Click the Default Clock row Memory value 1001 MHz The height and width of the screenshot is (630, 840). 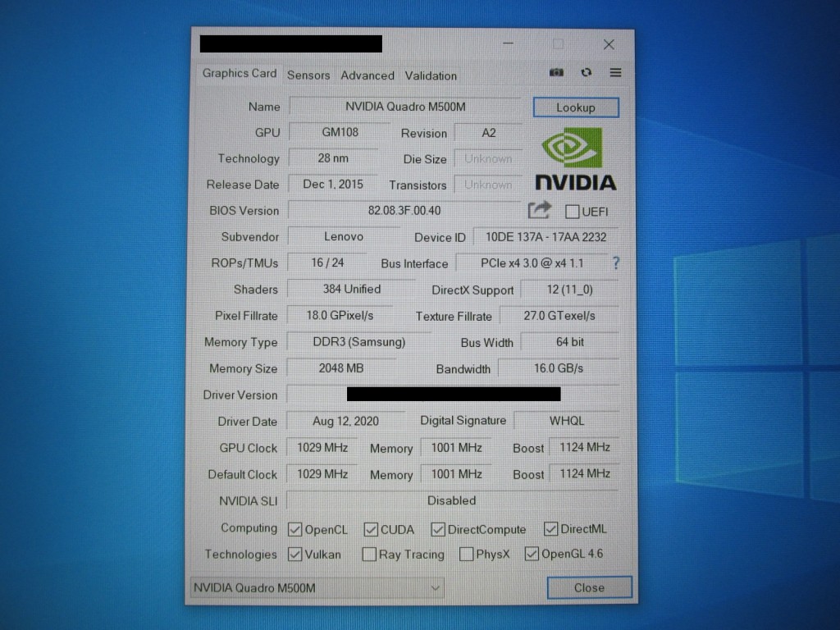pyautogui.click(x=456, y=474)
